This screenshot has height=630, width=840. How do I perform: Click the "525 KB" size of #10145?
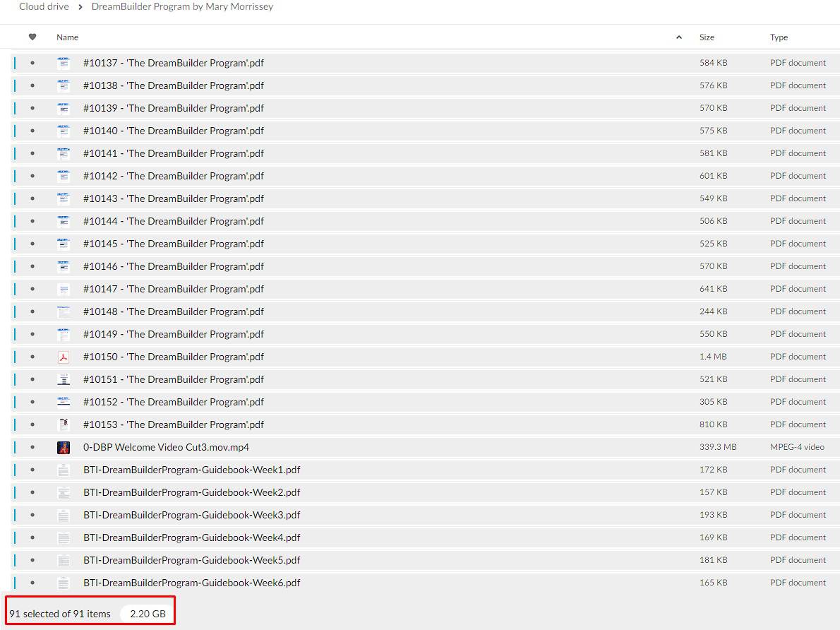[714, 244]
